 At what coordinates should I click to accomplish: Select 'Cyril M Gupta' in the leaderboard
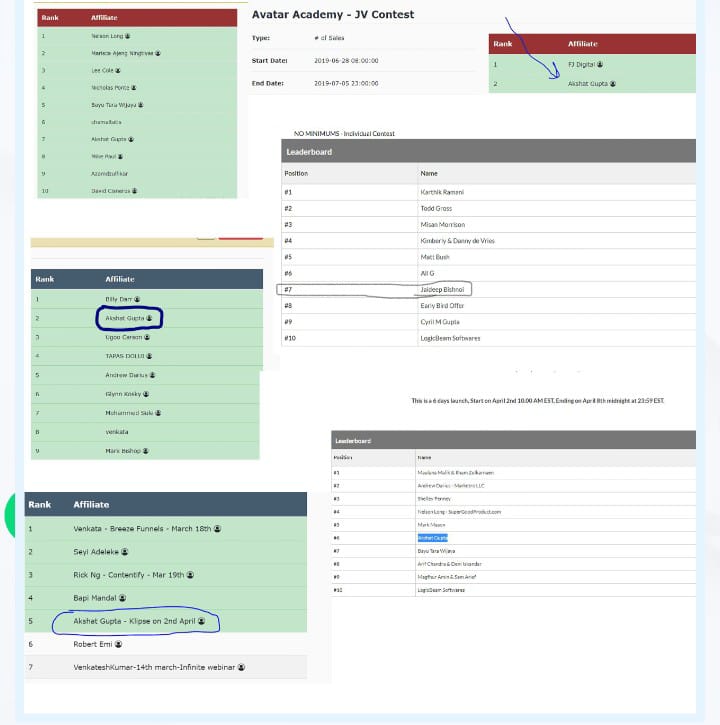[x=440, y=322]
